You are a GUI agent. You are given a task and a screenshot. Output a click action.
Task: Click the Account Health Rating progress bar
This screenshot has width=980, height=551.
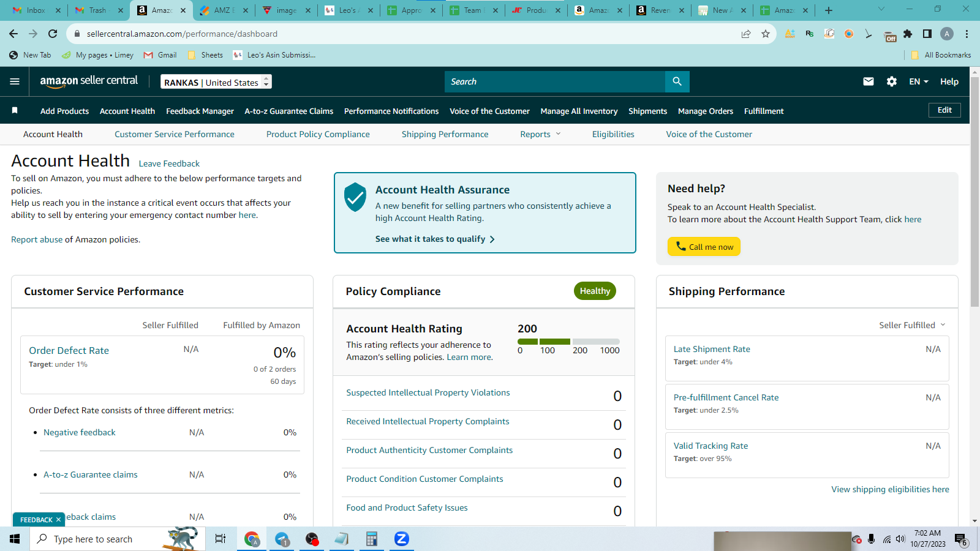[x=568, y=342]
